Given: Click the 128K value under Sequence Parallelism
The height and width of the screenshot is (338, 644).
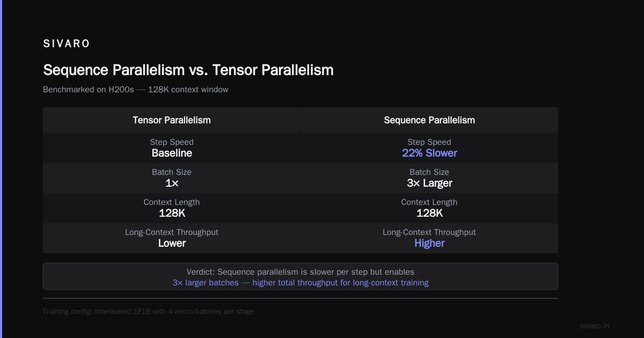Looking at the screenshot, I should pos(429,214).
